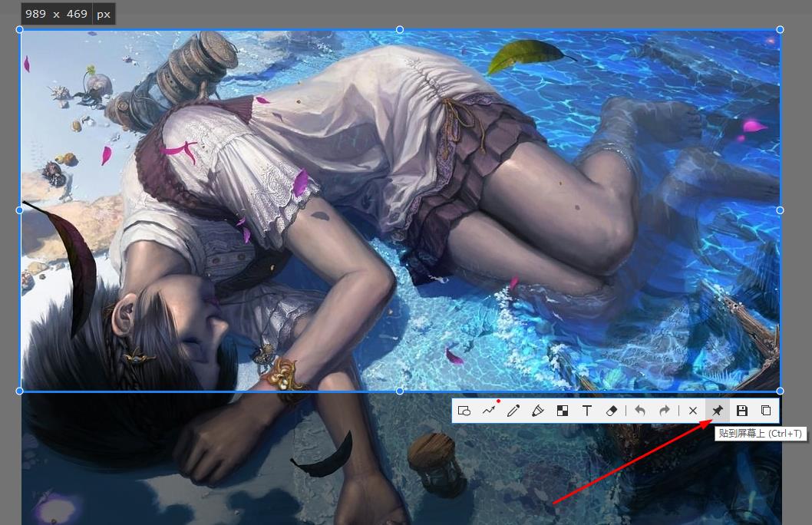This screenshot has height=525, width=812.
Task: Select the mosaic blur tool
Action: 562,411
